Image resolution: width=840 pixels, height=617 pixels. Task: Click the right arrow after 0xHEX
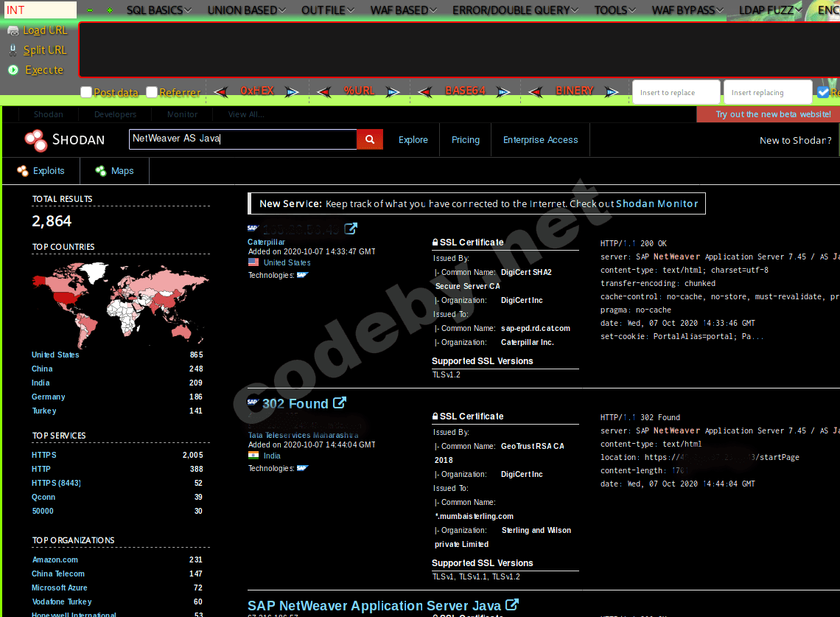click(292, 92)
